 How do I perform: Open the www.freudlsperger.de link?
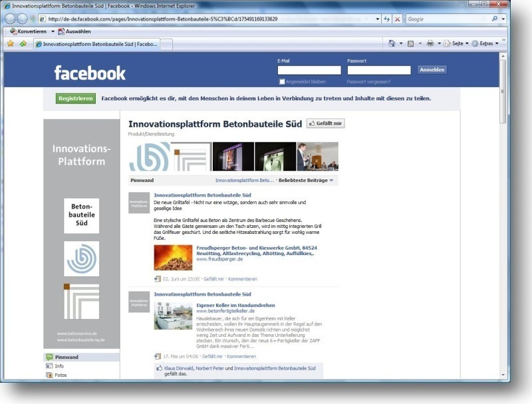click(219, 259)
